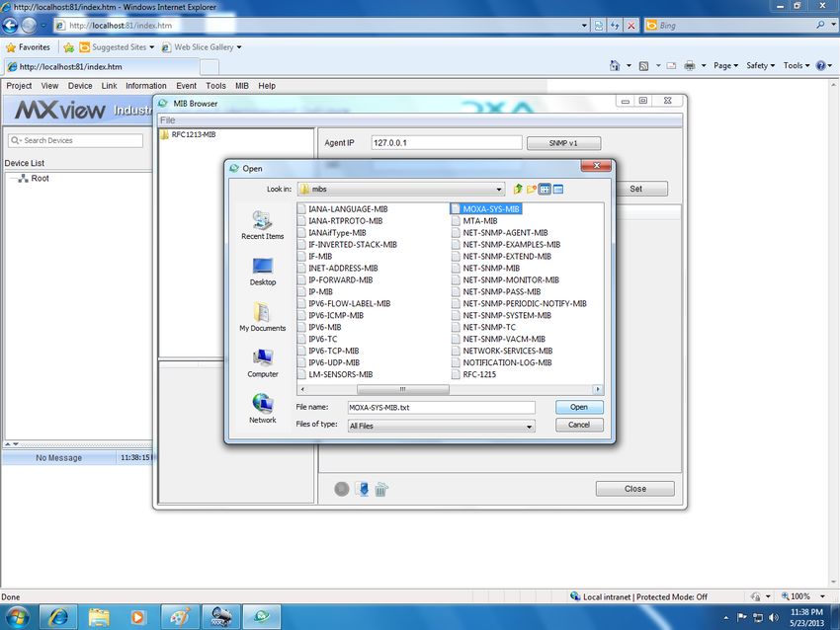Launch Windows Media Player from taskbar
Viewport: 840px width, 630px height.
click(137, 617)
